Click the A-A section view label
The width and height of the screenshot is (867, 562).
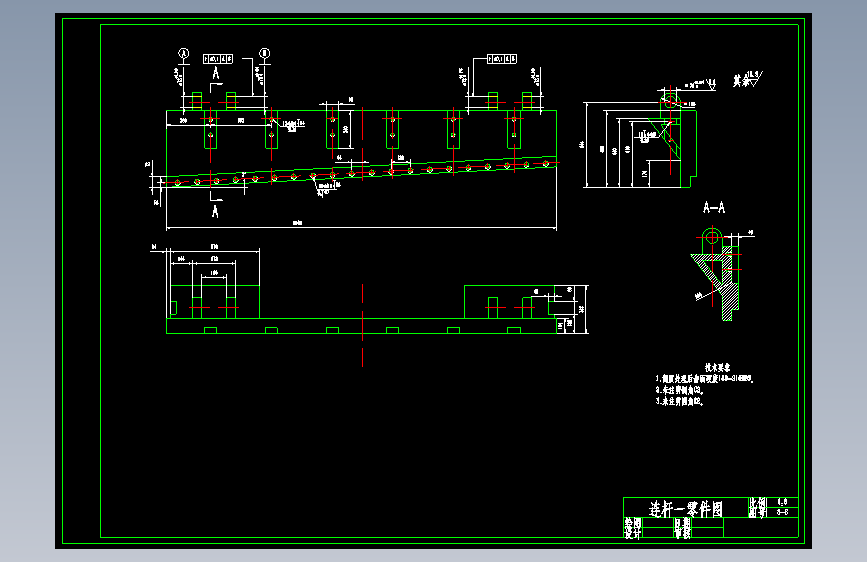pyautogui.click(x=714, y=207)
